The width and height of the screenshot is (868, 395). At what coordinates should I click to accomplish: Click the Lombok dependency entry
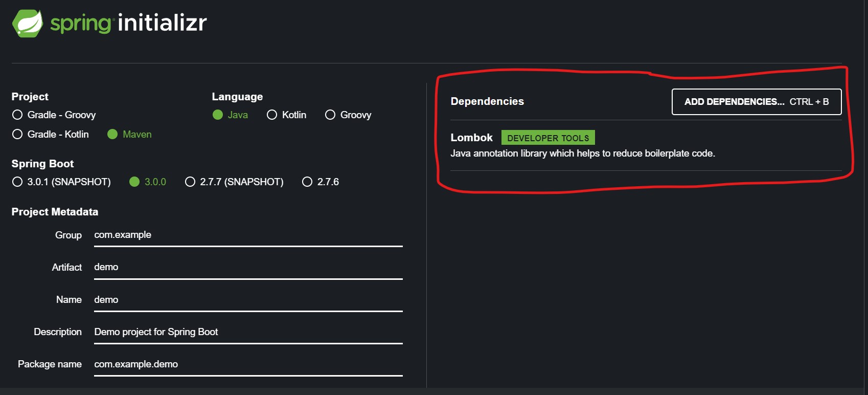pyautogui.click(x=646, y=145)
